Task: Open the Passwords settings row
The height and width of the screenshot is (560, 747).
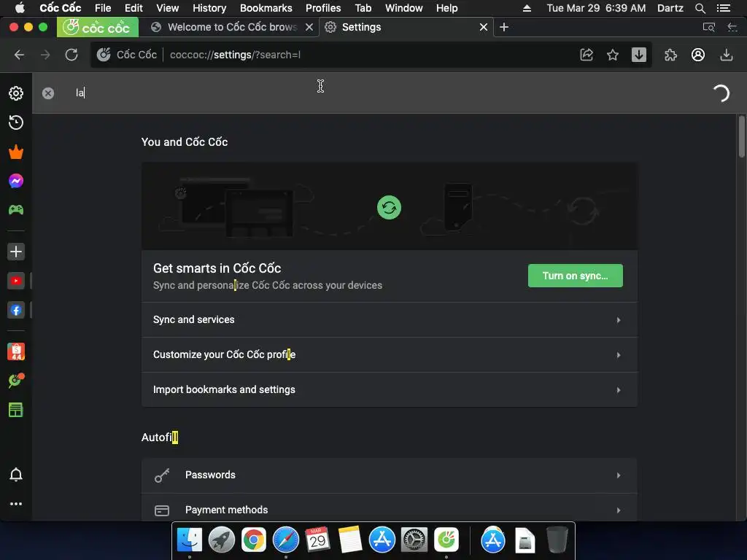Action: point(390,475)
